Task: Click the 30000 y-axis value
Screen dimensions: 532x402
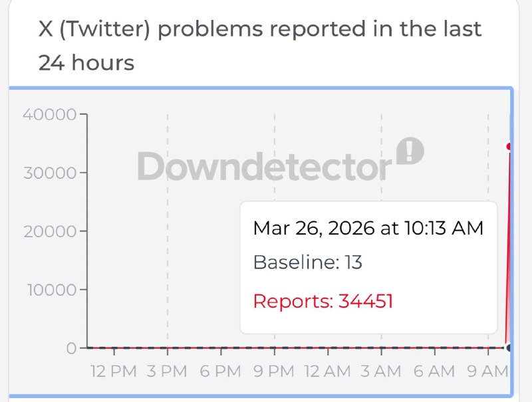Action: point(50,173)
